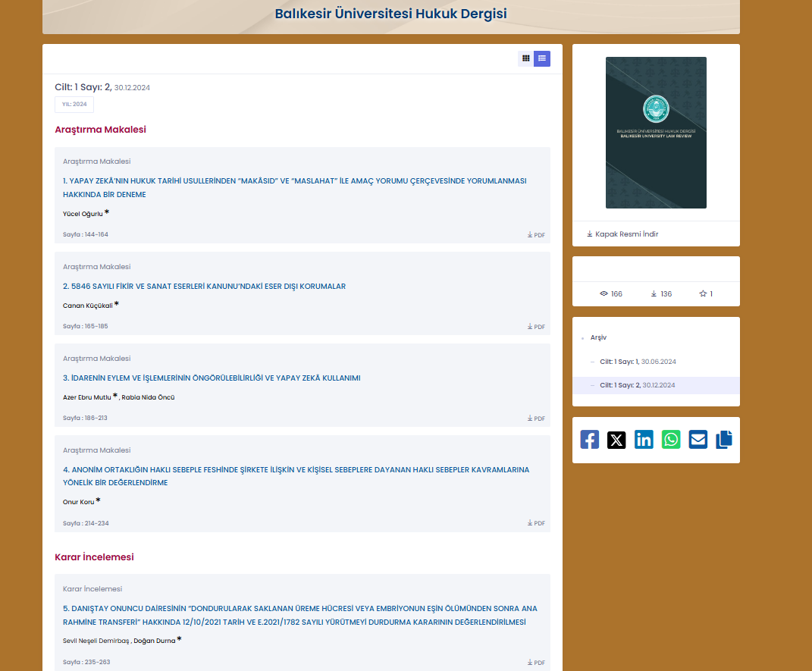Image resolution: width=812 pixels, height=671 pixels.
Task: Click the journal cover thumbnail
Action: (656, 133)
